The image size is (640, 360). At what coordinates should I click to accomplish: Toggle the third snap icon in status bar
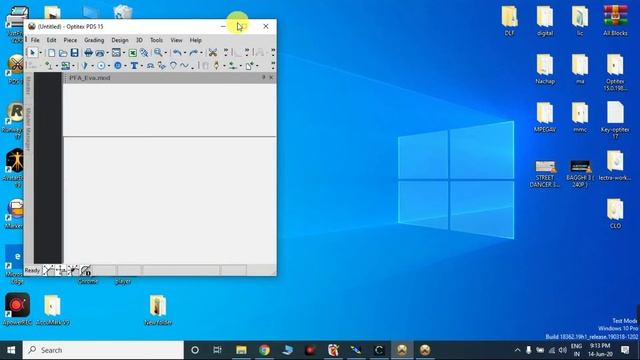(73, 270)
